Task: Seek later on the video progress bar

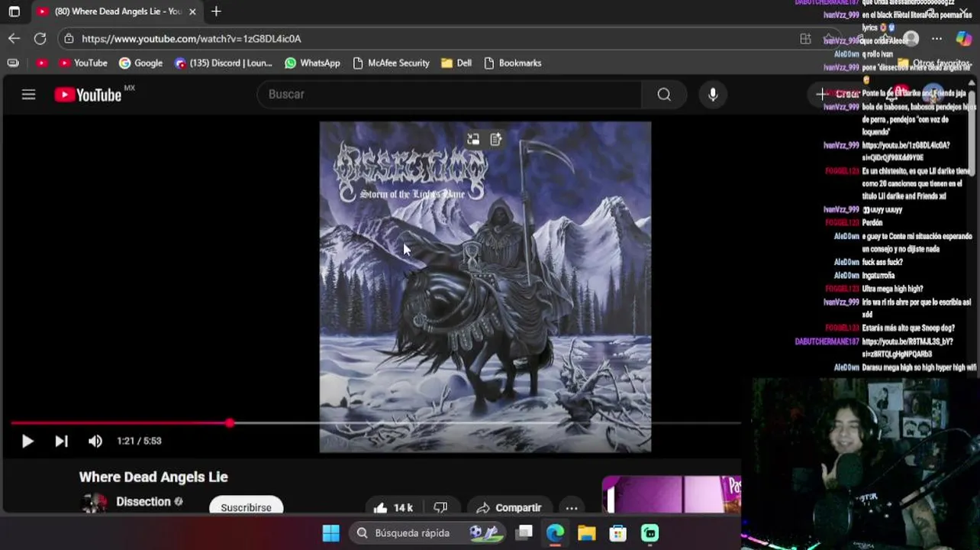Action: tap(485, 422)
